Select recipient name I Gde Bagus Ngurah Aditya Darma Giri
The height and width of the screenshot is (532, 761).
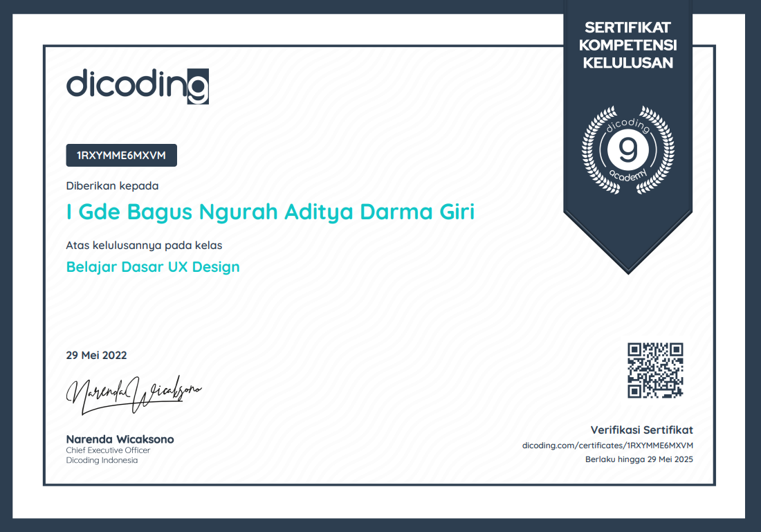click(x=271, y=212)
